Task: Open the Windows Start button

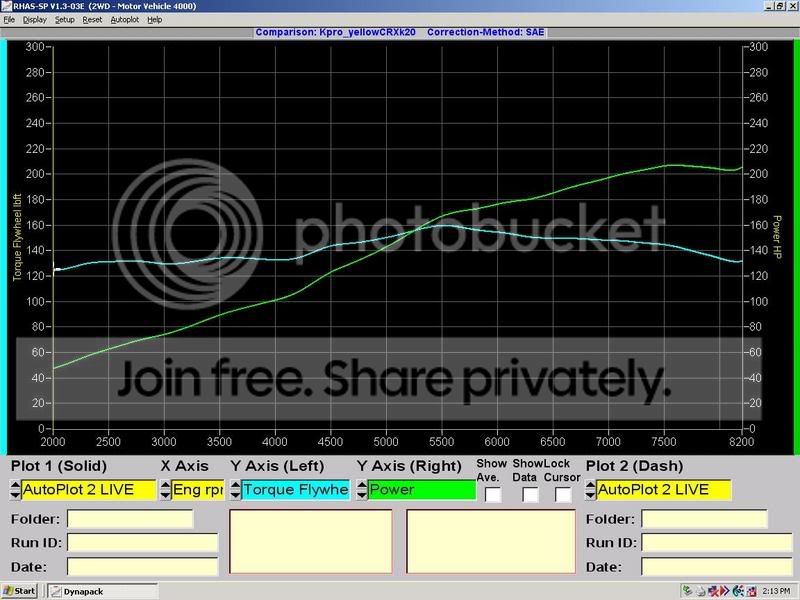Action: pos(19,591)
